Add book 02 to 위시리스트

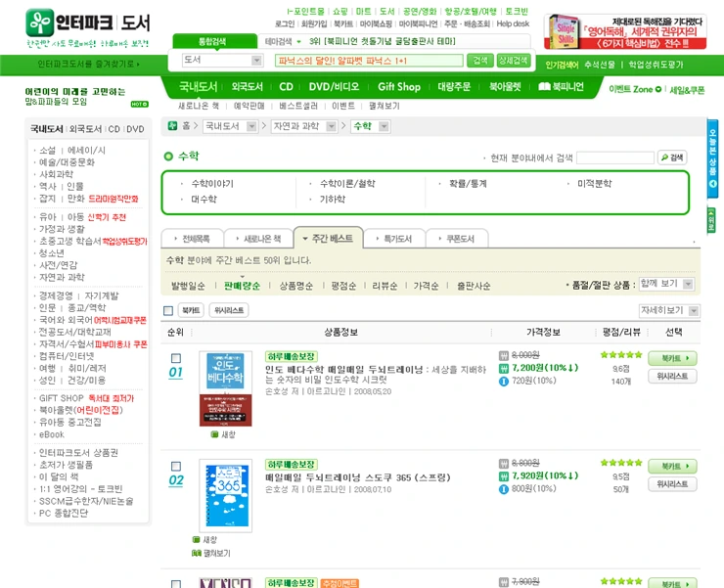point(672,484)
